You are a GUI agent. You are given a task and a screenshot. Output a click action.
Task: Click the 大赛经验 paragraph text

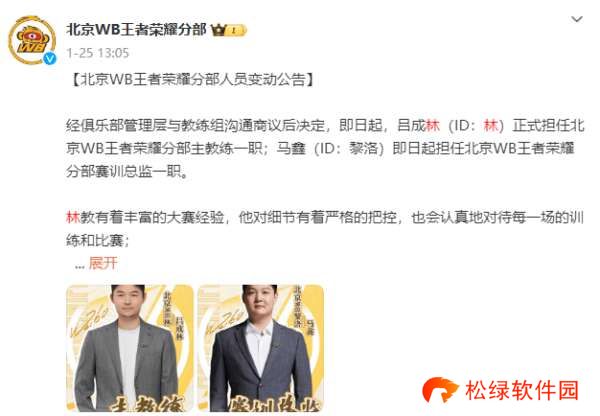[325, 229]
